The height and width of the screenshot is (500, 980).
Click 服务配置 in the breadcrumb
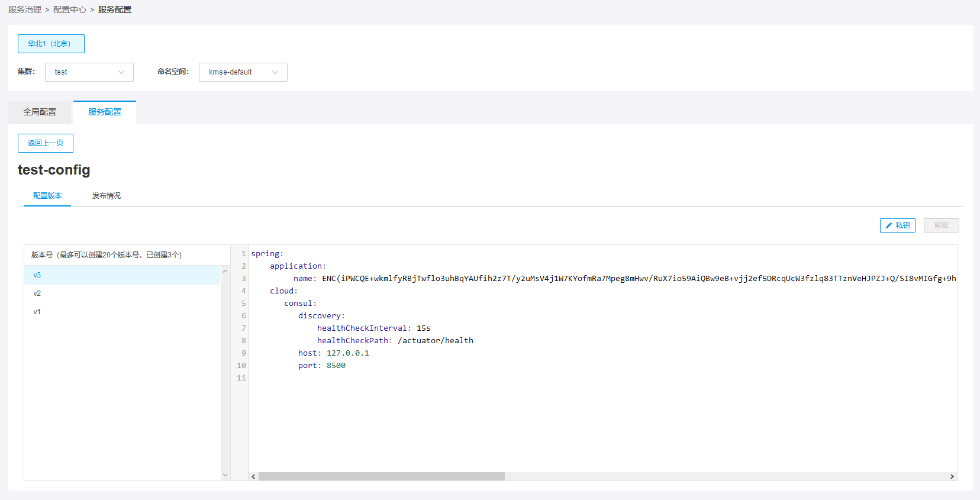(115, 9)
